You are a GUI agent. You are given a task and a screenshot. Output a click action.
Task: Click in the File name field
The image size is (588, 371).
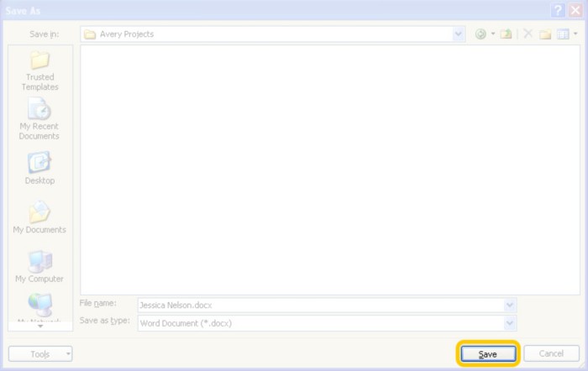click(x=327, y=305)
